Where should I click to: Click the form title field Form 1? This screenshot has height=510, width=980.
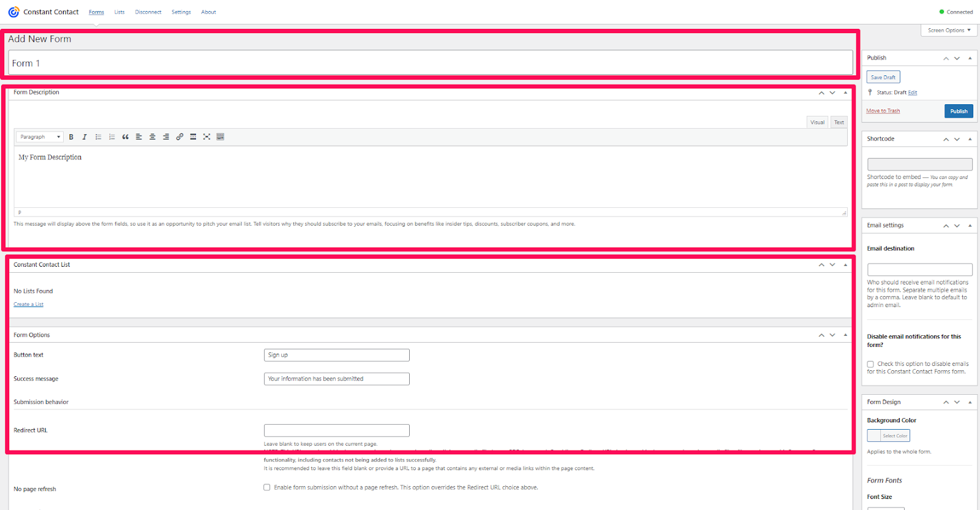tap(431, 63)
